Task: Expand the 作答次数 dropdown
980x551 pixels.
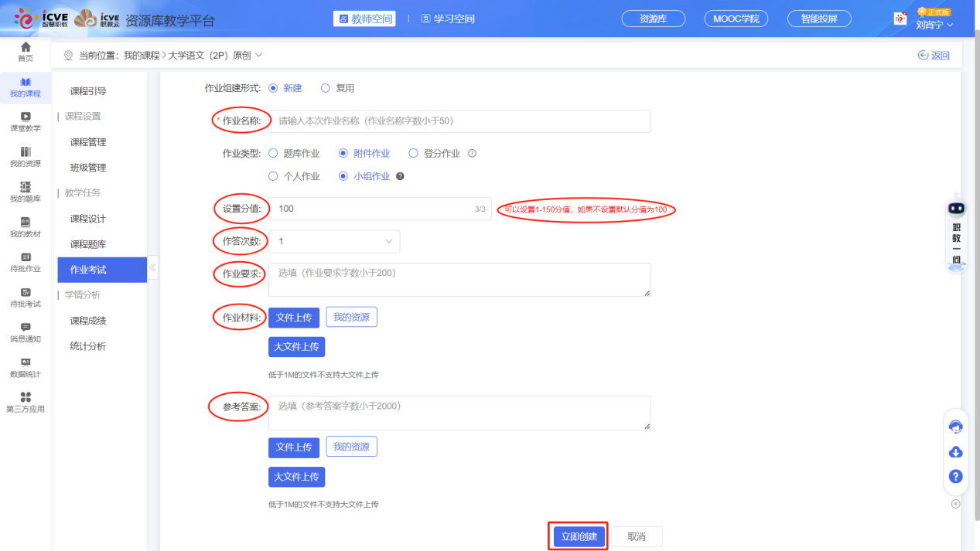Action: [334, 241]
